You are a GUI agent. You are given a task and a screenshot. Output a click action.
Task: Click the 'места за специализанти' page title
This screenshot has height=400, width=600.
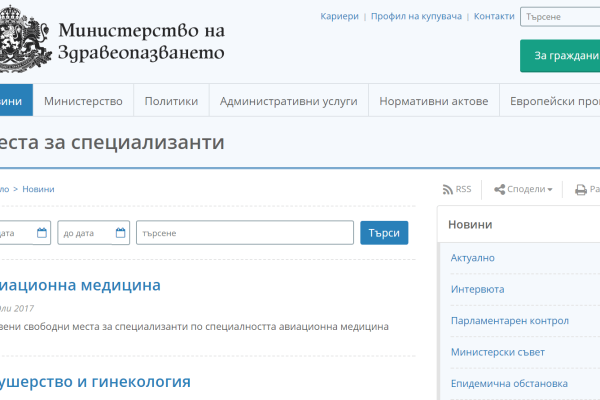112,142
